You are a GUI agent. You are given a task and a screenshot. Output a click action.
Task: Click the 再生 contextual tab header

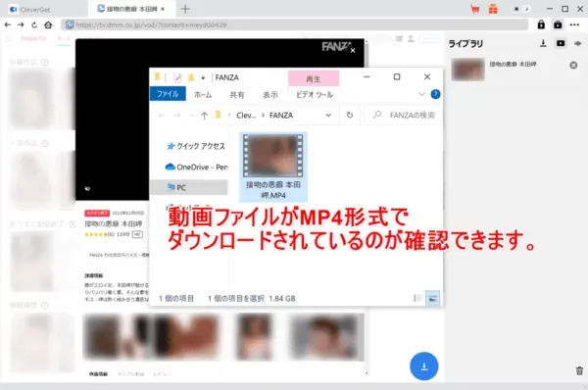click(314, 78)
